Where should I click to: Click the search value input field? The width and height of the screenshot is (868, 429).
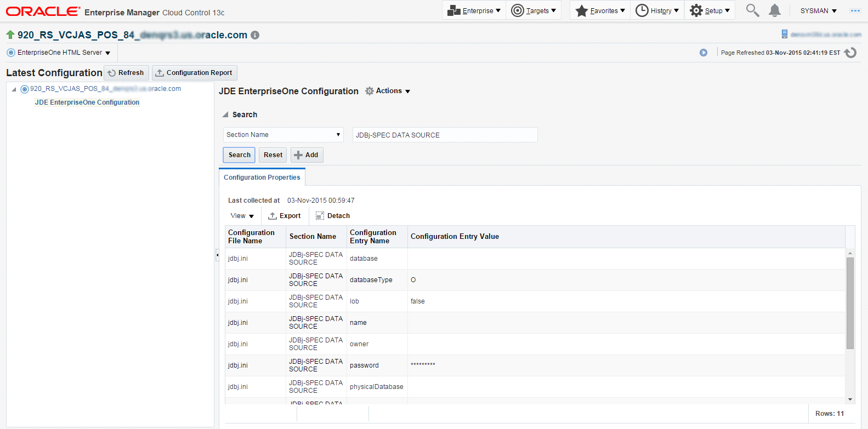(445, 135)
